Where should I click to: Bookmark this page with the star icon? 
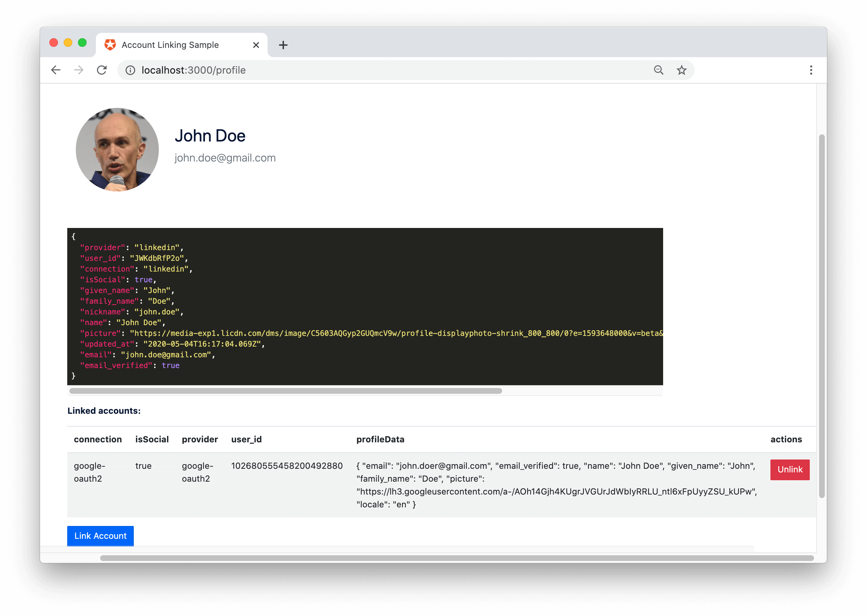point(681,70)
